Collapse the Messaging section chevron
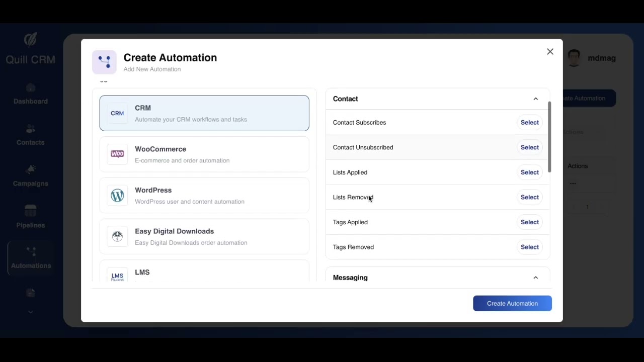Viewport: 644px width, 362px height. pyautogui.click(x=535, y=278)
